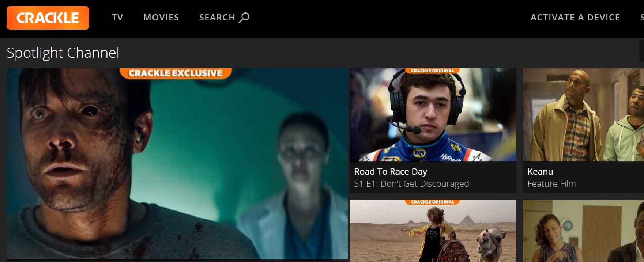Click the Road To Race Day title

click(391, 172)
